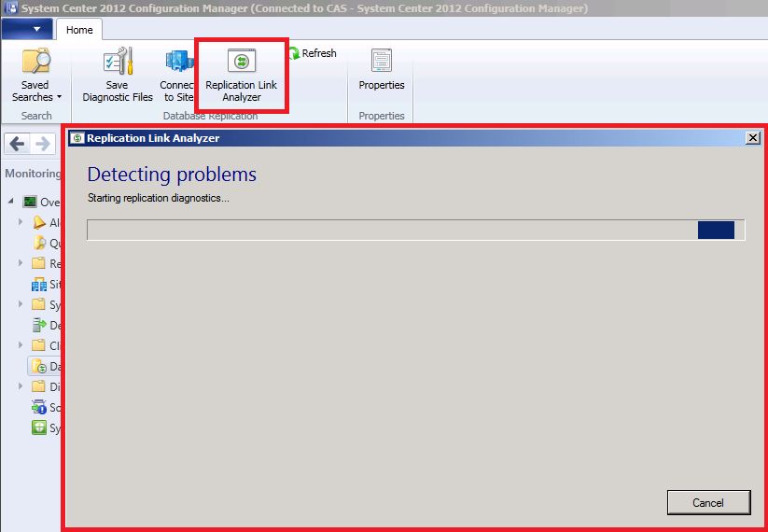Viewport: 768px width, 532px height.
Task: Select the Reporting folder icon
Action: pyautogui.click(x=38, y=263)
